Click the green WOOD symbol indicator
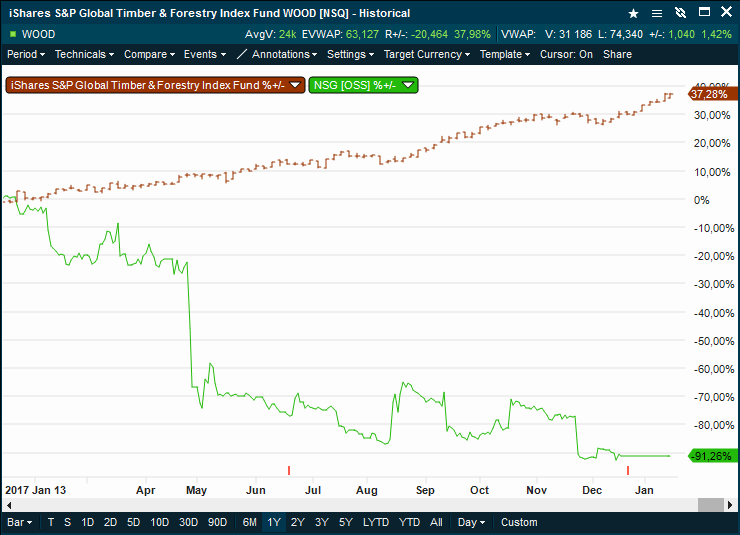This screenshot has height=535, width=740. tap(13, 34)
